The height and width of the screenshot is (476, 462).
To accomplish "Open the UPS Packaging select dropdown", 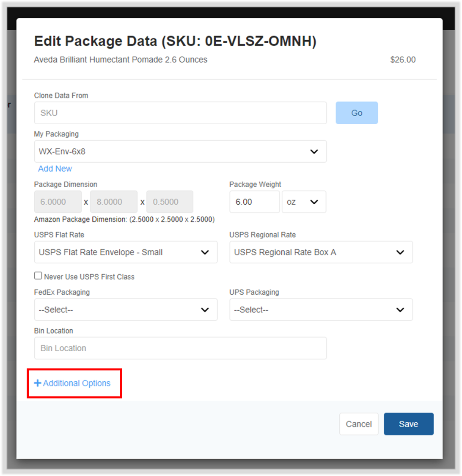I will [x=321, y=309].
